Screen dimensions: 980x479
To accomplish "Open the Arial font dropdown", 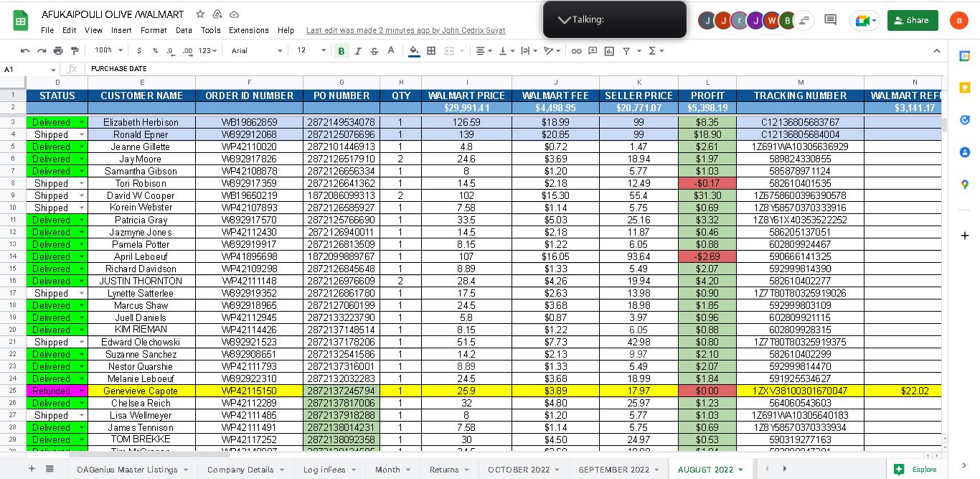I will point(257,51).
